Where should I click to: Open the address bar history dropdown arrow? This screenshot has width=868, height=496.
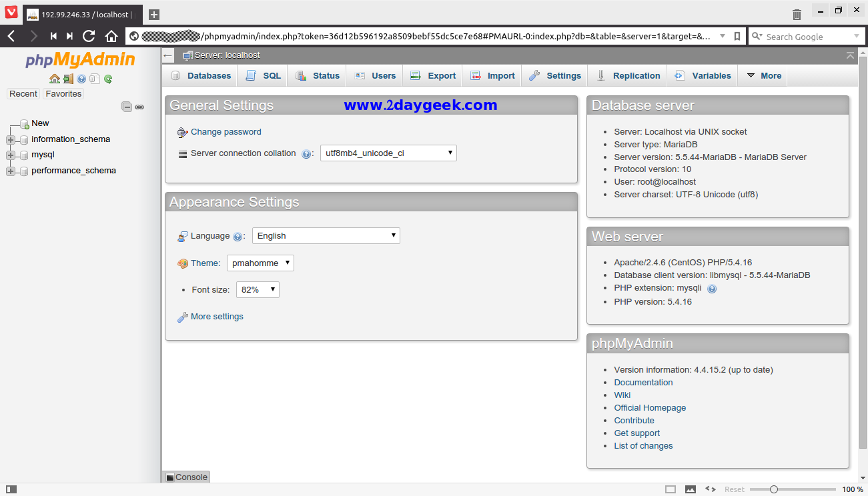point(723,37)
